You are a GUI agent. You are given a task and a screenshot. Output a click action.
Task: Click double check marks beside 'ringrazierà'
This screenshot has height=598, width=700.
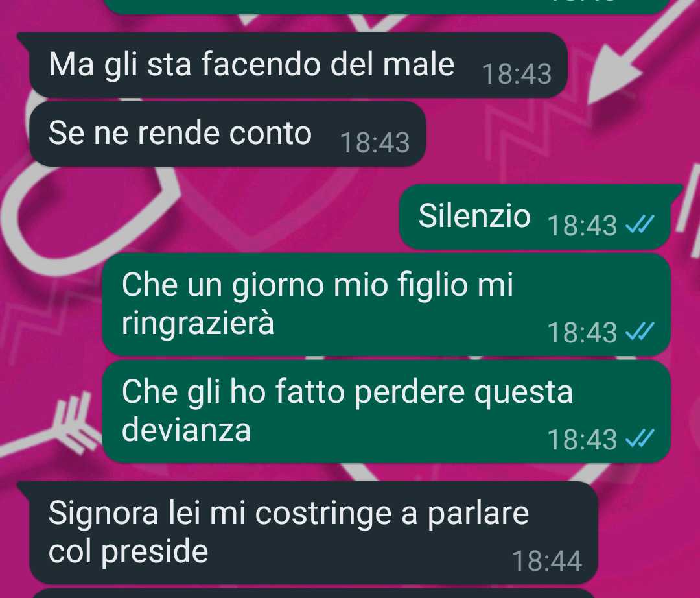click(x=640, y=331)
